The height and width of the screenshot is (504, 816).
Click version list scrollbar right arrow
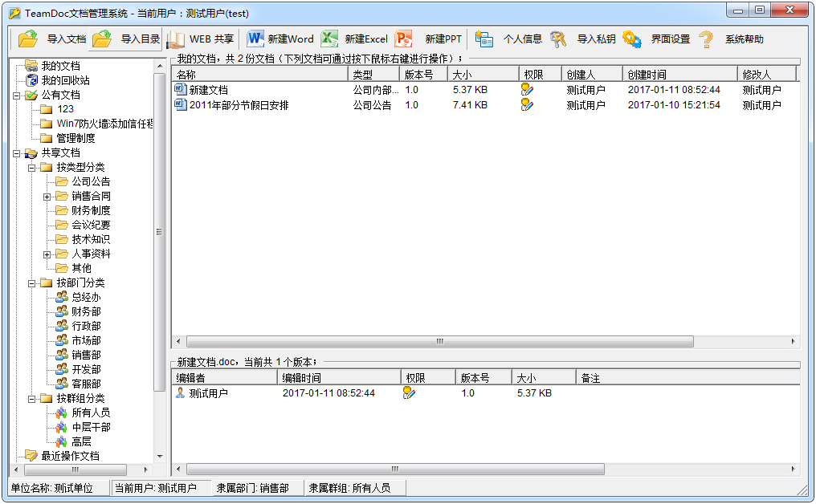pos(793,469)
